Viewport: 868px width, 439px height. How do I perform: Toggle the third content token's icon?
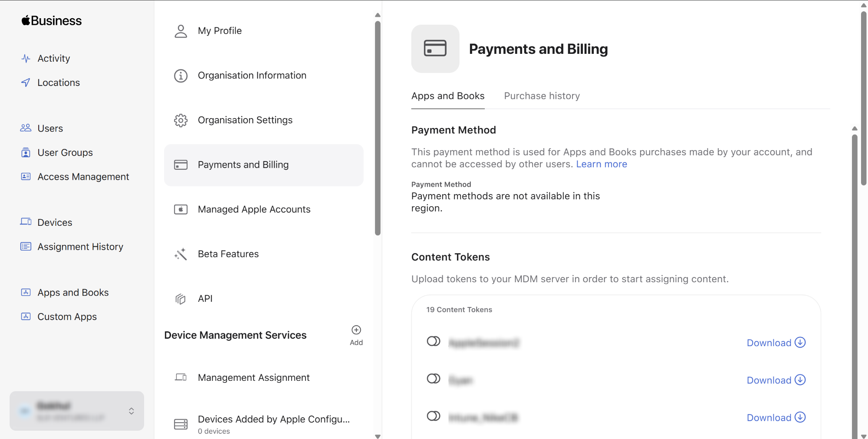tap(434, 416)
